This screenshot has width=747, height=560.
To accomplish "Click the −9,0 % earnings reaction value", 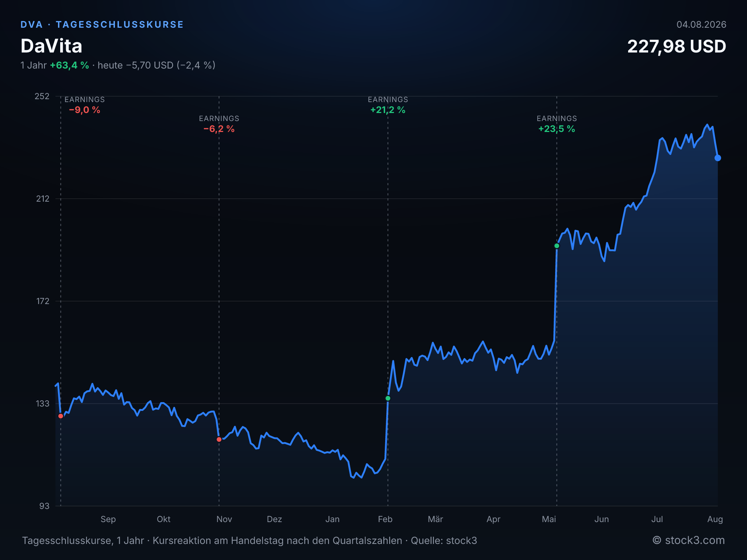I will tap(85, 110).
